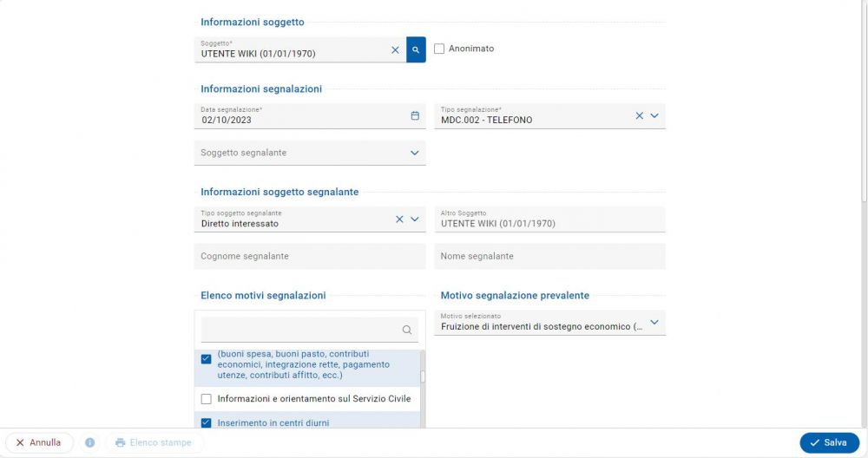The image size is (868, 458).
Task: Clear the Tipo soggetto segnalante selection
Action: (399, 219)
